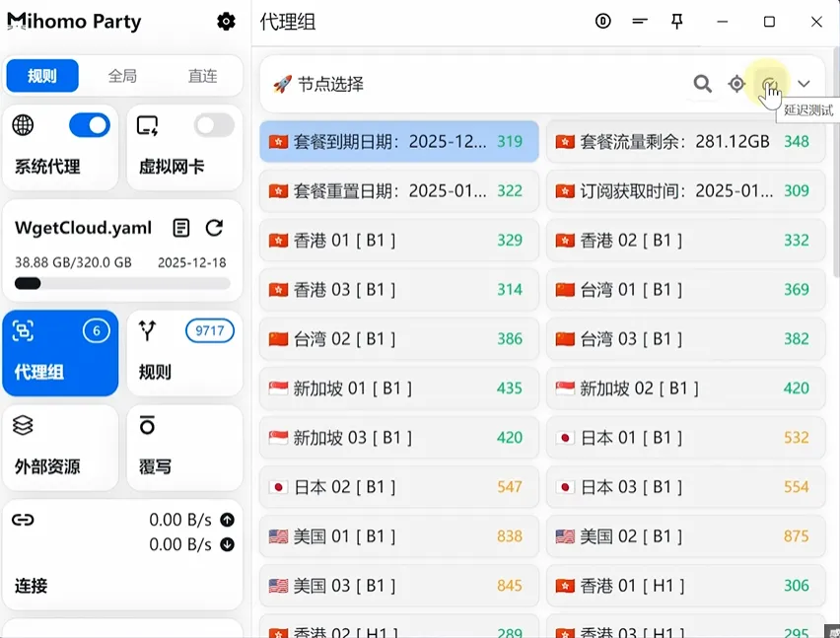Switch to the 全局 mode tab
Viewport: 840px width, 638px height.
click(x=122, y=75)
